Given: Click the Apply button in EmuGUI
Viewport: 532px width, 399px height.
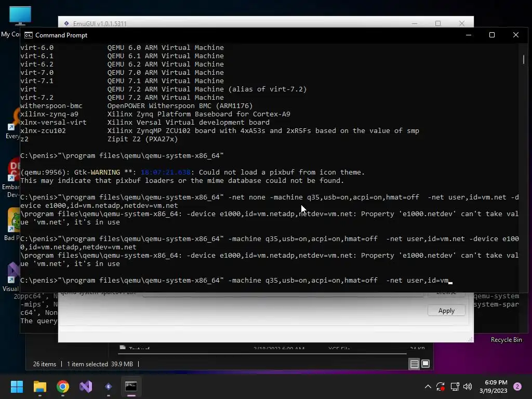Looking at the screenshot, I should (446, 311).
